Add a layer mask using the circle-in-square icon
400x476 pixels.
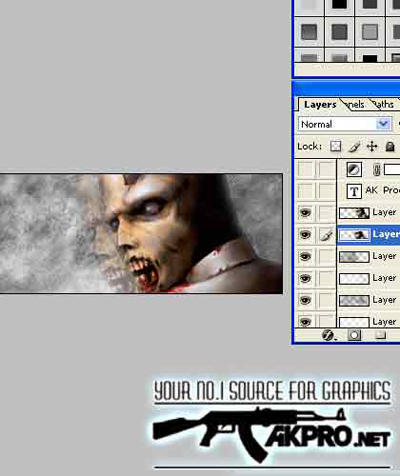354,335
